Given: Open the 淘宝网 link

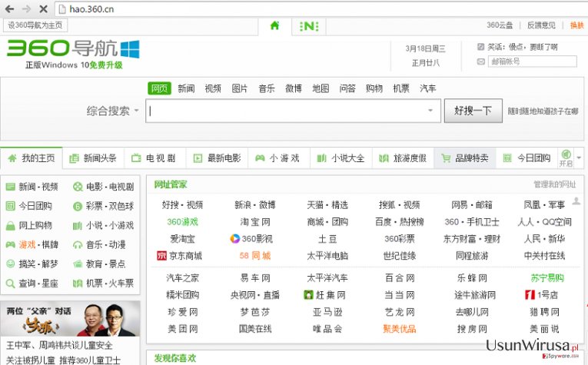Looking at the screenshot, I should pyautogui.click(x=255, y=222).
